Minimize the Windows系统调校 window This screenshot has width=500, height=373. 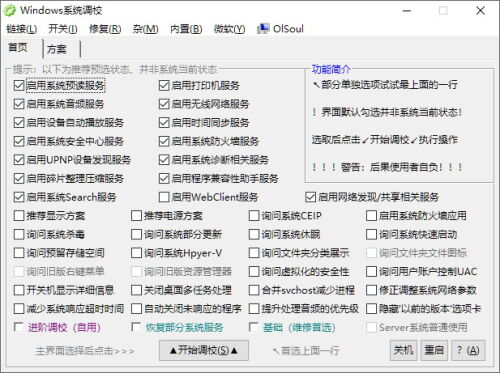[407, 11]
